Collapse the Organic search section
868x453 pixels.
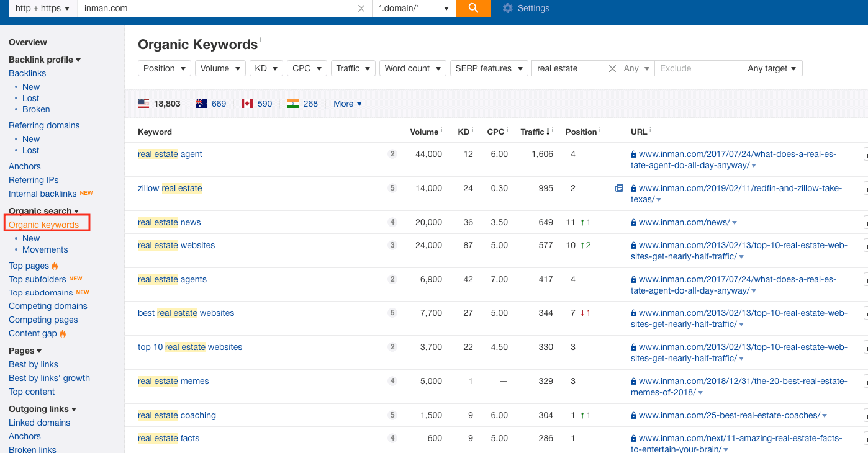pos(43,211)
